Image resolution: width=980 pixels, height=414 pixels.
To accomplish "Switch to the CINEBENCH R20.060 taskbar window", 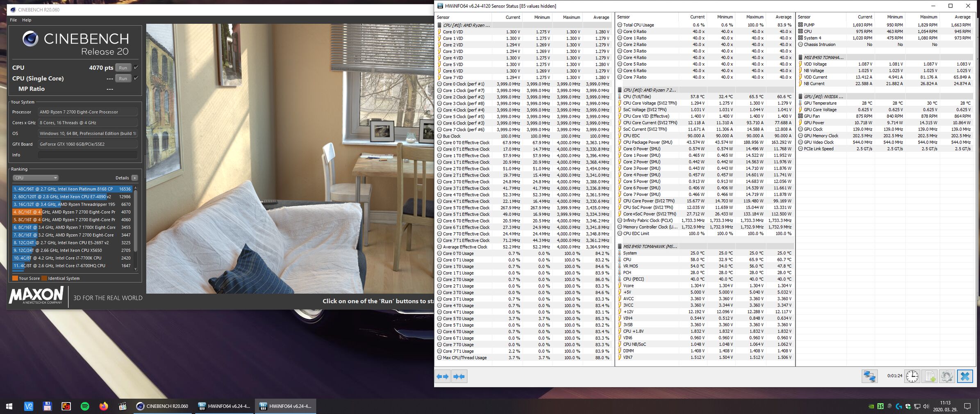I will pos(163,406).
